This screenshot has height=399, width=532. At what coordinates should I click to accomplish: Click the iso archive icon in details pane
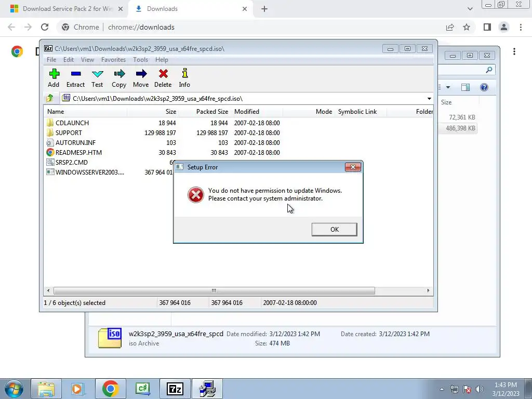click(110, 338)
